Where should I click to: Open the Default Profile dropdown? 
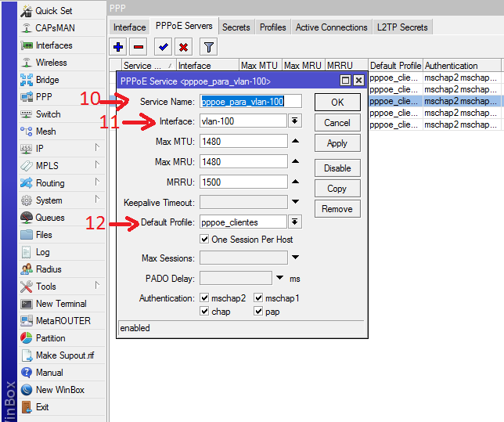tap(295, 222)
